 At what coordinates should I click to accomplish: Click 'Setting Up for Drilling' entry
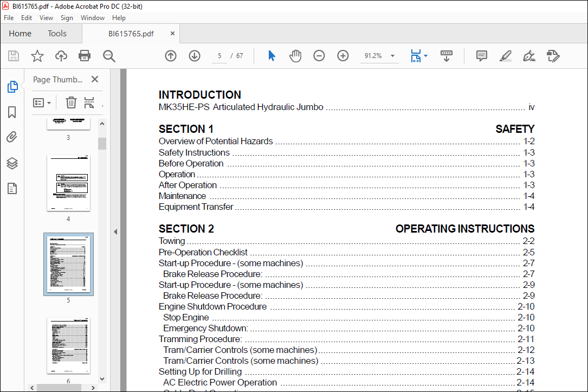346,372
